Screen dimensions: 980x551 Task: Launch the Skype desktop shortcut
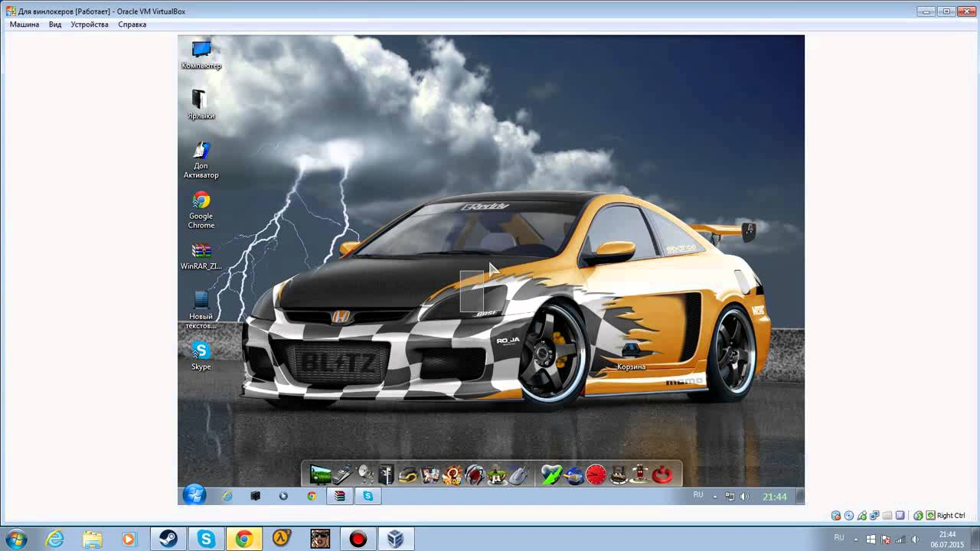(201, 356)
